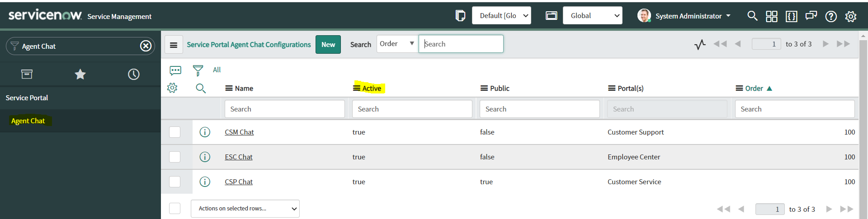Open the list personalize gear icon
The width and height of the screenshot is (868, 219).
pos(172,88)
